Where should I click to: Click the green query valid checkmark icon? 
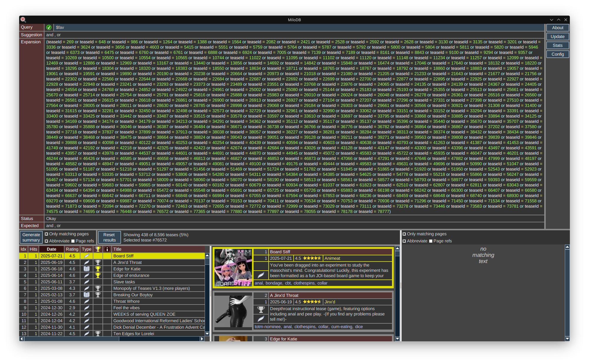coord(49,27)
